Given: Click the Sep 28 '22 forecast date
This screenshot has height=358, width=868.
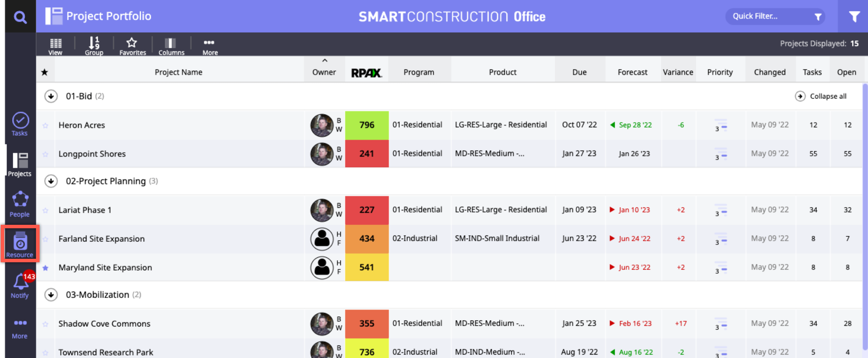Looking at the screenshot, I should 635,125.
